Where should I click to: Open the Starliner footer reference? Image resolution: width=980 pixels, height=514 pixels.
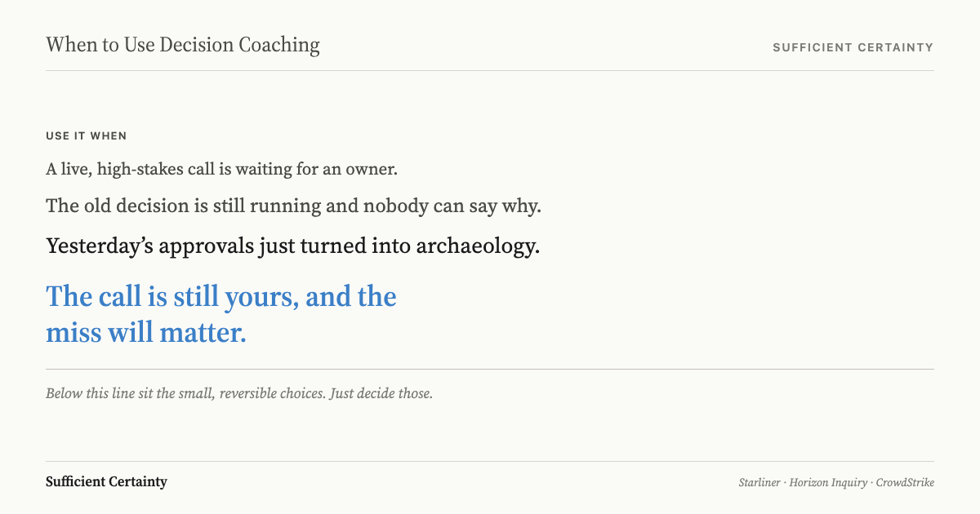click(759, 482)
